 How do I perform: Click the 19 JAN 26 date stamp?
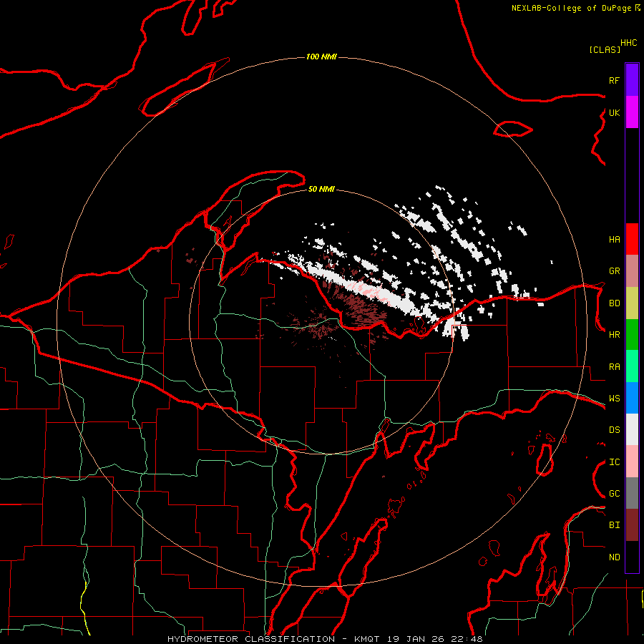(414, 639)
